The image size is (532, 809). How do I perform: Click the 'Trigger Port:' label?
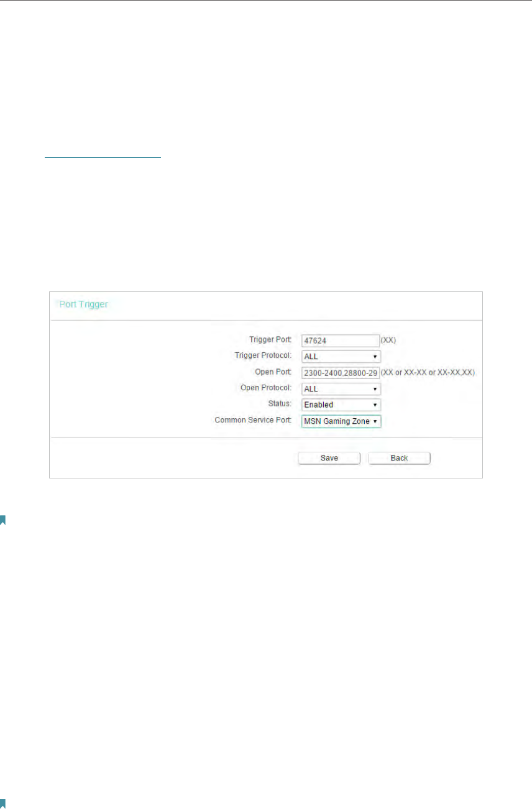270,340
